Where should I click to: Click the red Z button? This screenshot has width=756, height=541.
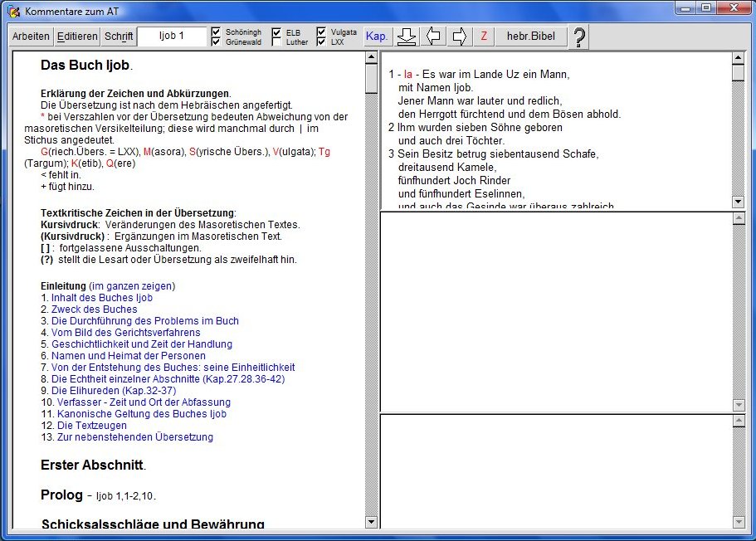pyautogui.click(x=484, y=37)
